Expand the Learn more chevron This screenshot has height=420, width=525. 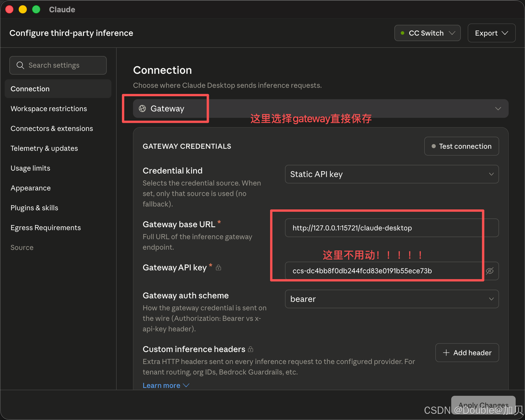tap(186, 386)
